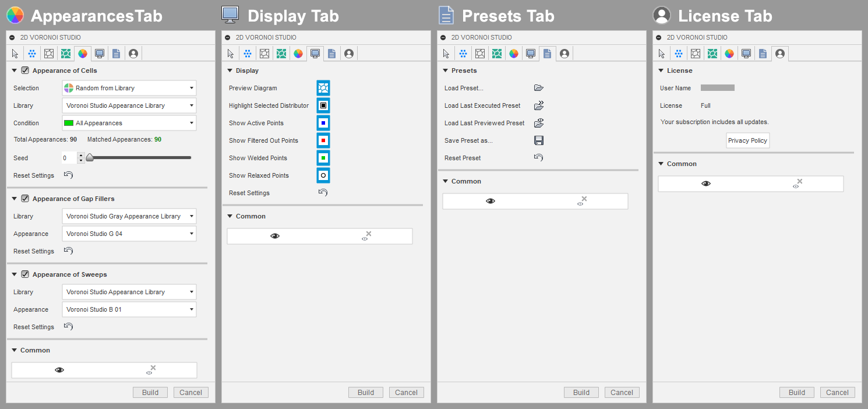Open the Cells Library dropdown

[x=129, y=105]
